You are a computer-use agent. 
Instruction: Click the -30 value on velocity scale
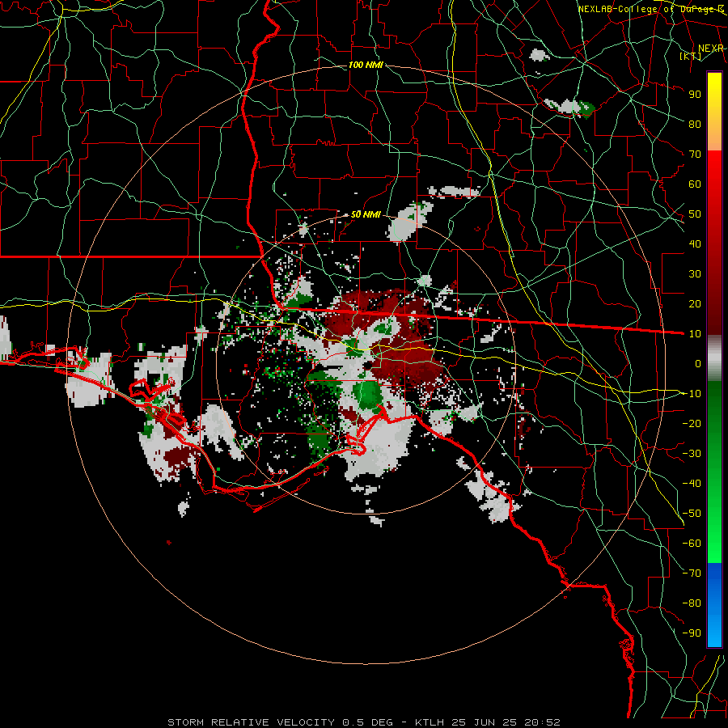point(692,454)
